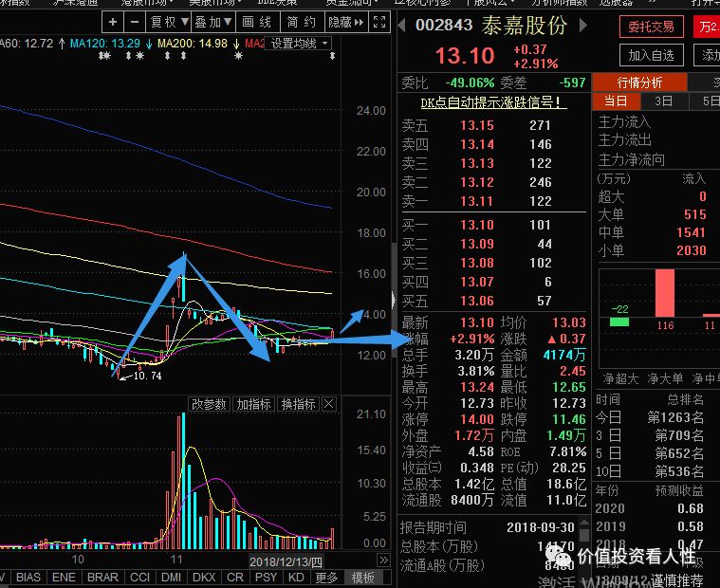This screenshot has width=720, height=588.
Task: Click the 委托交易 button
Action: (651, 28)
